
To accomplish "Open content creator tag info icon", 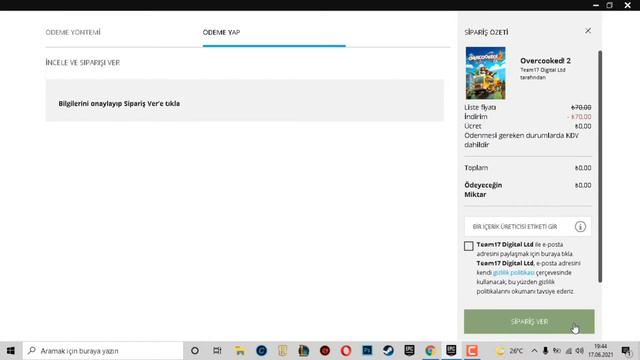I will coord(580,227).
